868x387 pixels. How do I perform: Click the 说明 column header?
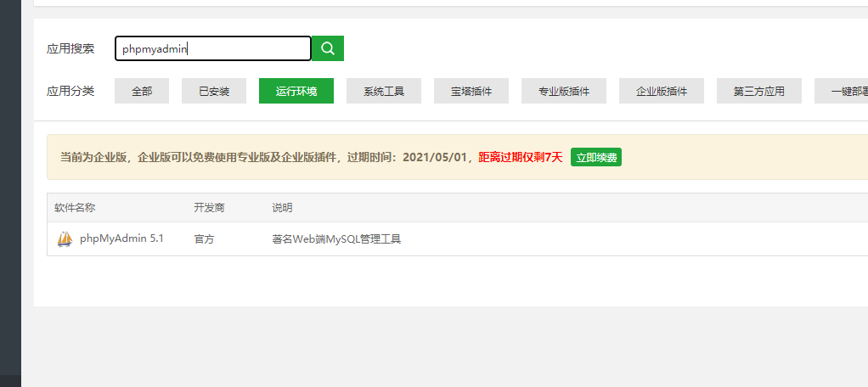tap(282, 208)
